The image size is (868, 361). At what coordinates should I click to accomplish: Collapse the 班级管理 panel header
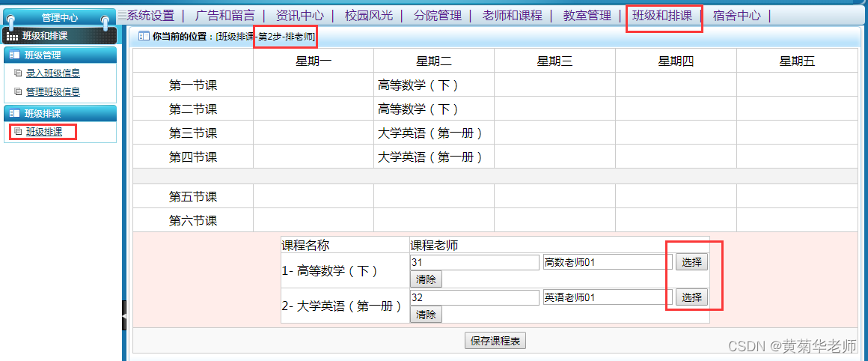coord(60,55)
